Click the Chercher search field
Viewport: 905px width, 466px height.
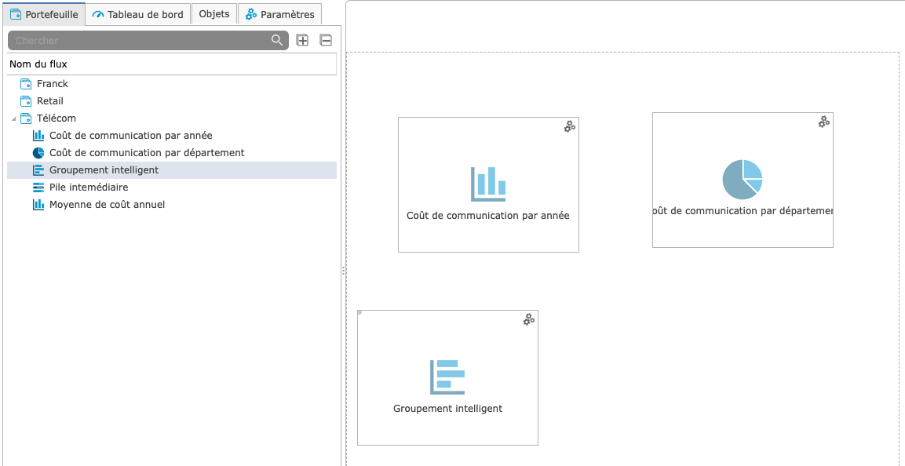click(x=140, y=40)
